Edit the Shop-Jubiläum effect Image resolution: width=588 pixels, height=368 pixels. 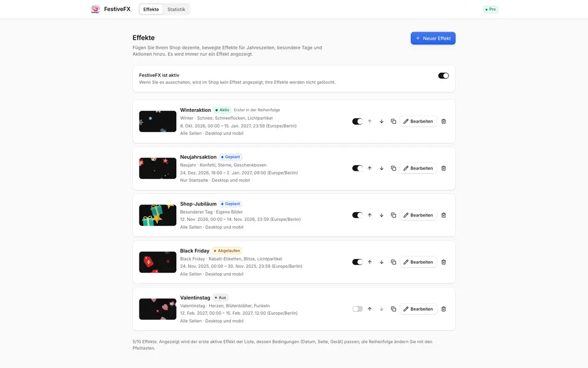coord(418,215)
